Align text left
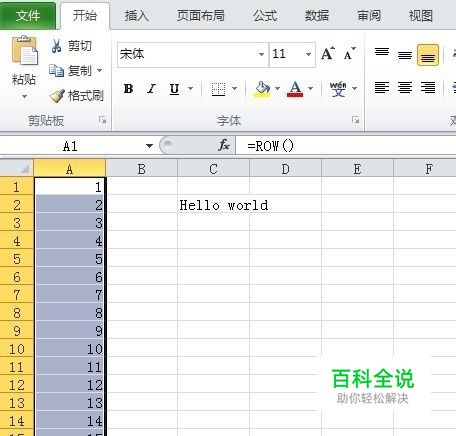The image size is (456, 436). pyautogui.click(x=382, y=88)
